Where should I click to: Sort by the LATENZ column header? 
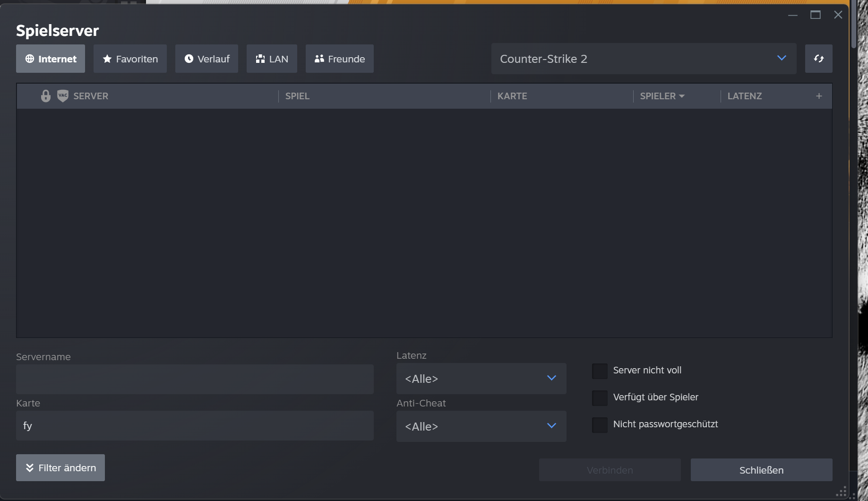pyautogui.click(x=745, y=96)
